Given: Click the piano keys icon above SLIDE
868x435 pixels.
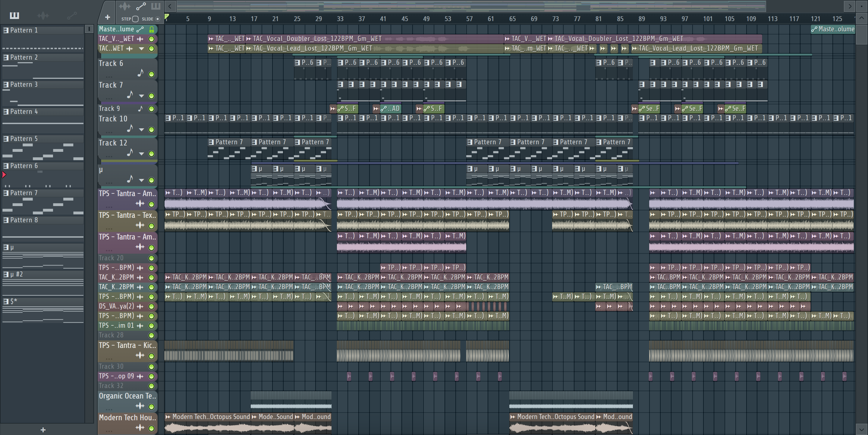Looking at the screenshot, I should [156, 6].
